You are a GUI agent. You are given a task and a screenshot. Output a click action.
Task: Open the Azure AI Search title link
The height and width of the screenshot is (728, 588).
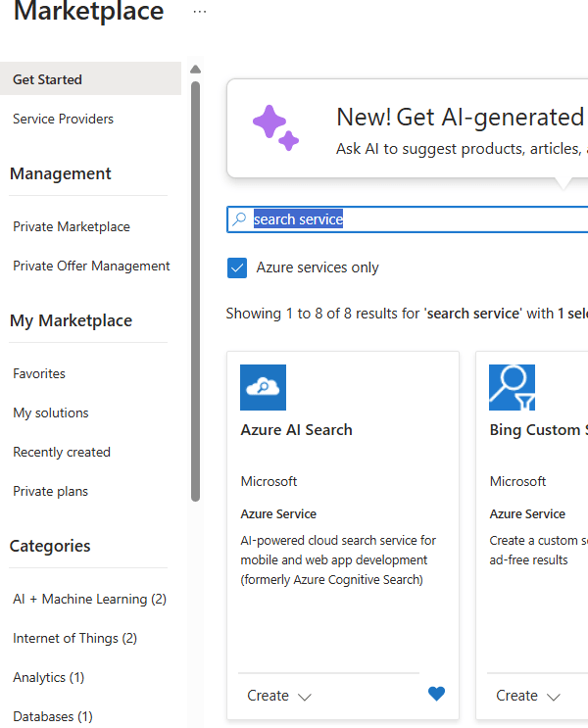296,429
